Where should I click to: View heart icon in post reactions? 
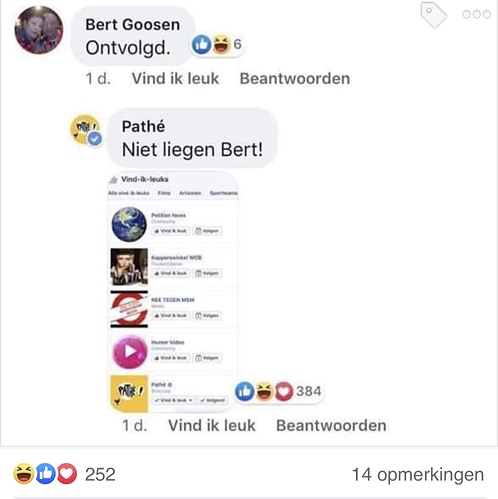(x=67, y=474)
